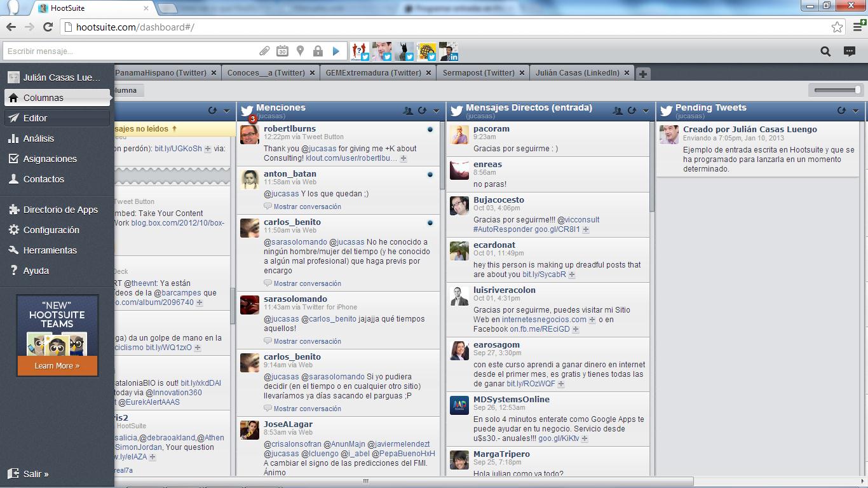Close the Sermapost tab

coord(522,73)
